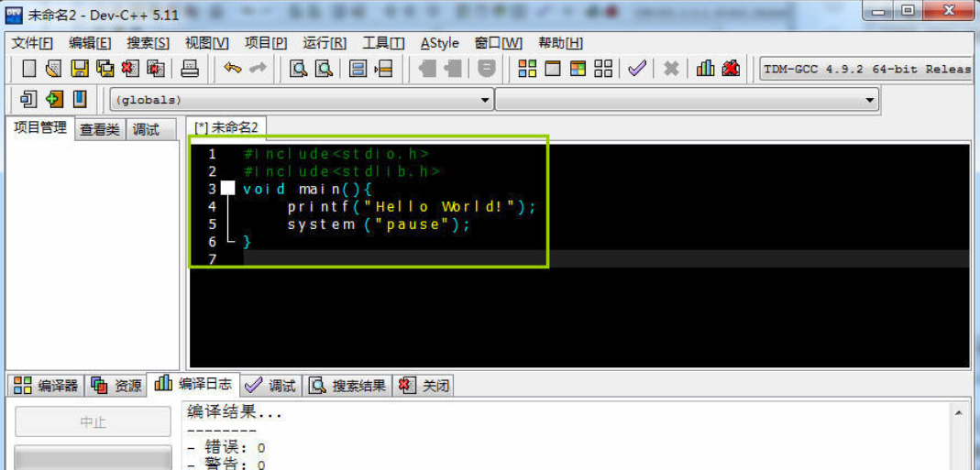Click the system ("pause"); line
The width and height of the screenshot is (980, 470).
[x=378, y=224]
